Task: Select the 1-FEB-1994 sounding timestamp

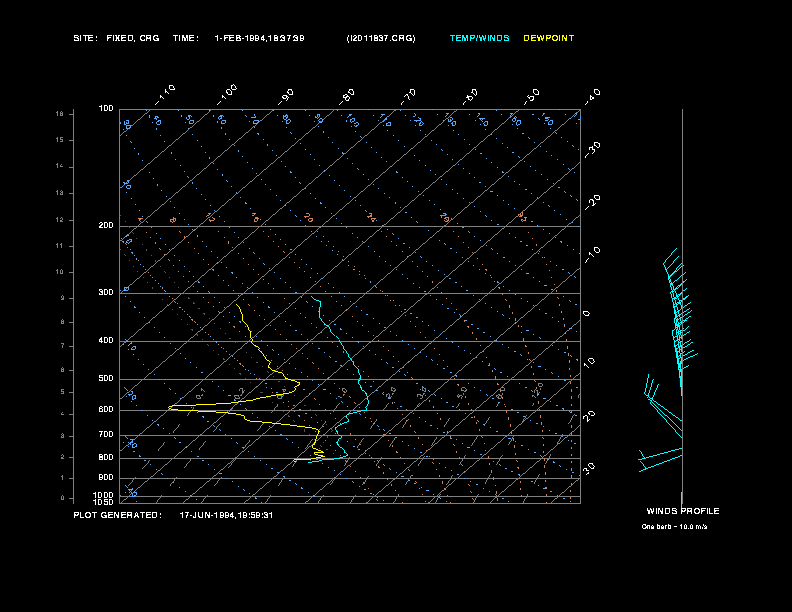Action: click(x=260, y=38)
